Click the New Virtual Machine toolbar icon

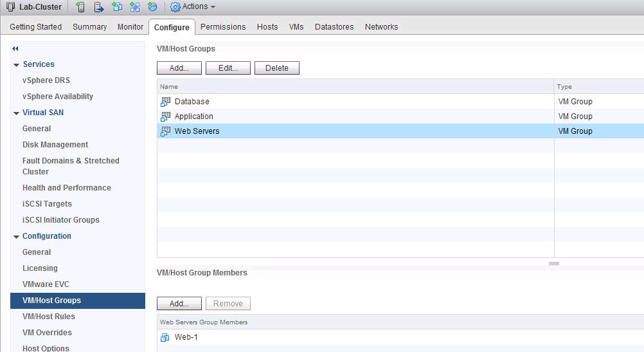(x=117, y=7)
